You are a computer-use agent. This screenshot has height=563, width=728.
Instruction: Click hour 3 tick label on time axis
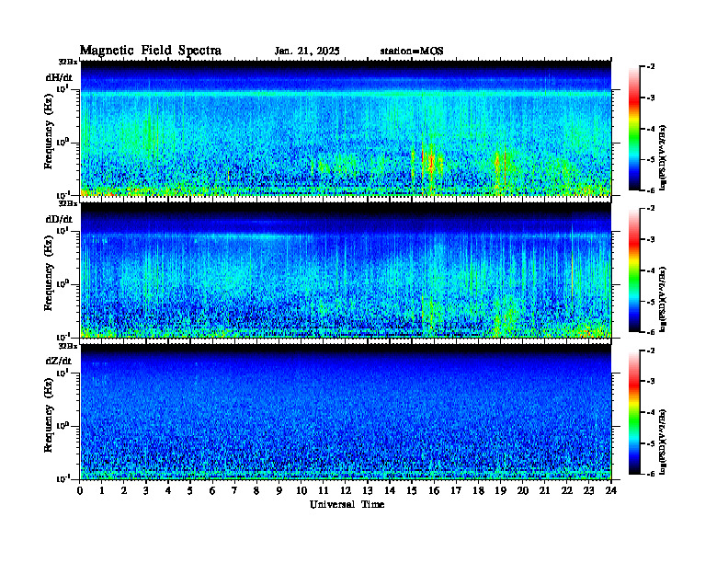pos(146,491)
